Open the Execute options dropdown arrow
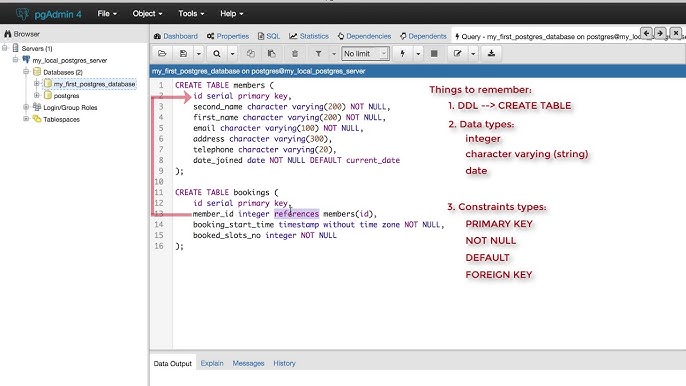 tap(418, 54)
